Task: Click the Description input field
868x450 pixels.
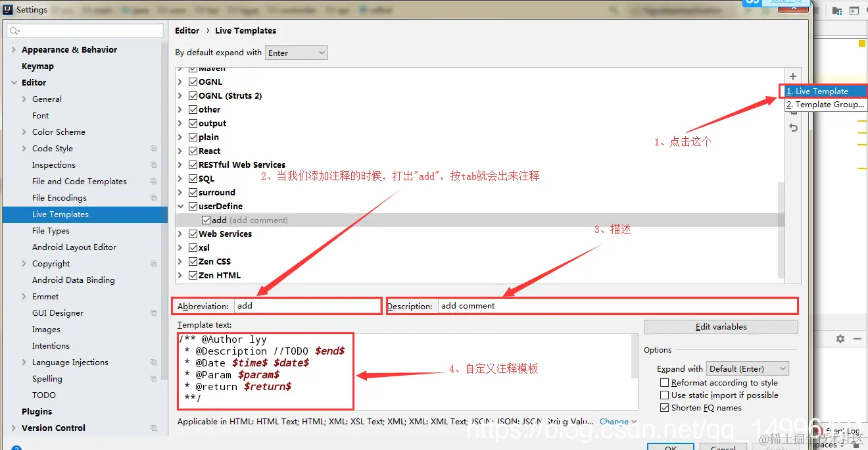Action: [617, 306]
